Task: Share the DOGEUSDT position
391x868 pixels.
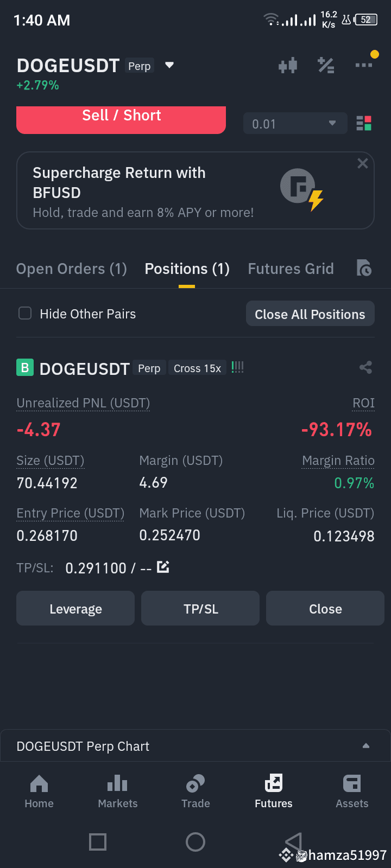Action: 365,367
